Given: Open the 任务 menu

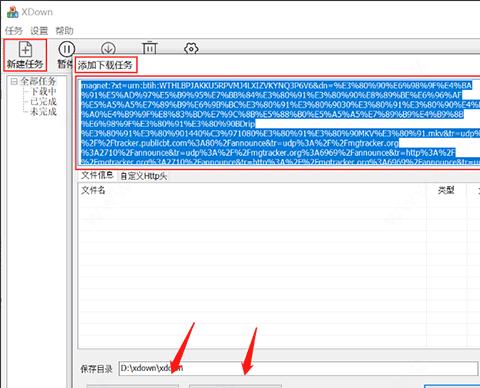Looking at the screenshot, I should [x=14, y=31].
